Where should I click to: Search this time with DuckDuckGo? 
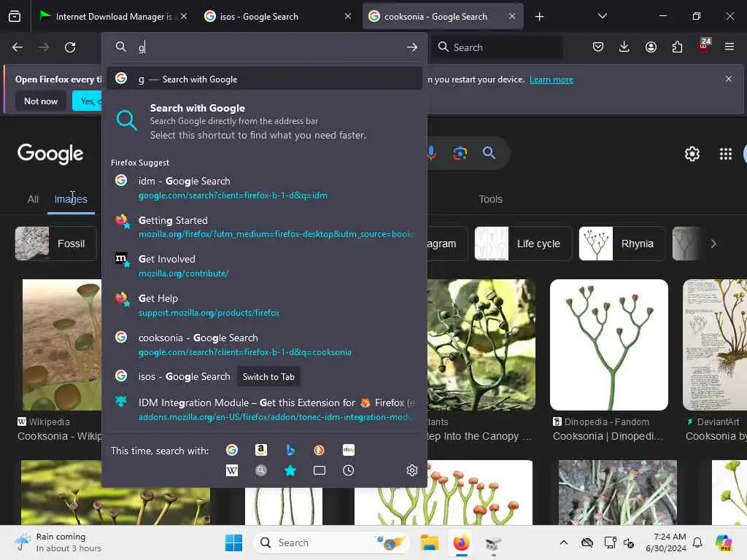320,450
